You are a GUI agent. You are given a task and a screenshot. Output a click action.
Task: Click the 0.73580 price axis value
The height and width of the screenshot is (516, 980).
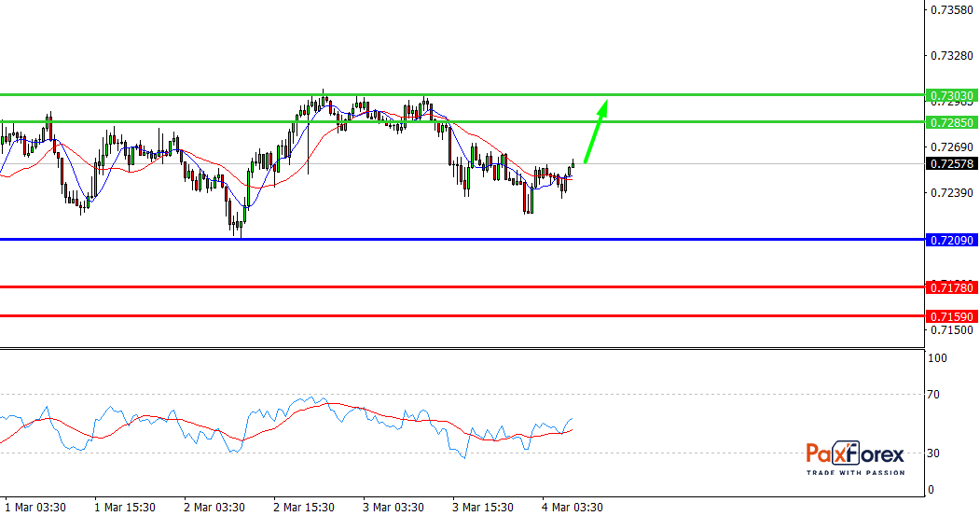[x=952, y=10]
